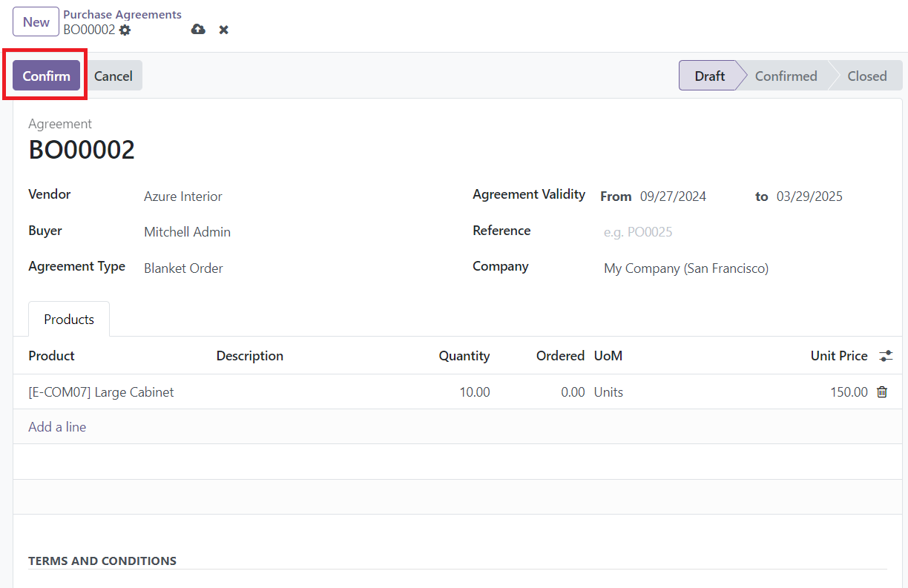Switch to the Products tab
The height and width of the screenshot is (588, 908).
click(69, 320)
